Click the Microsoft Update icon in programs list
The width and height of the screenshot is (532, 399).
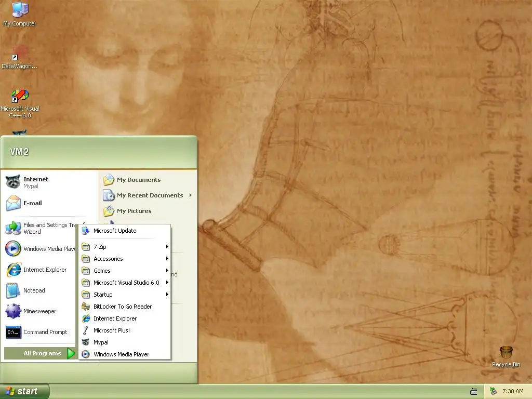pyautogui.click(x=86, y=231)
